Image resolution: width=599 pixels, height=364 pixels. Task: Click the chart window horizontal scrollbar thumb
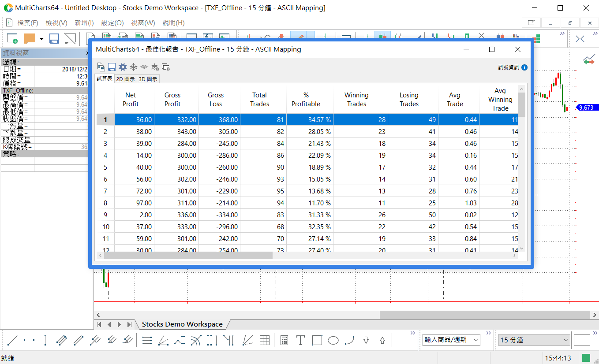(x=485, y=315)
